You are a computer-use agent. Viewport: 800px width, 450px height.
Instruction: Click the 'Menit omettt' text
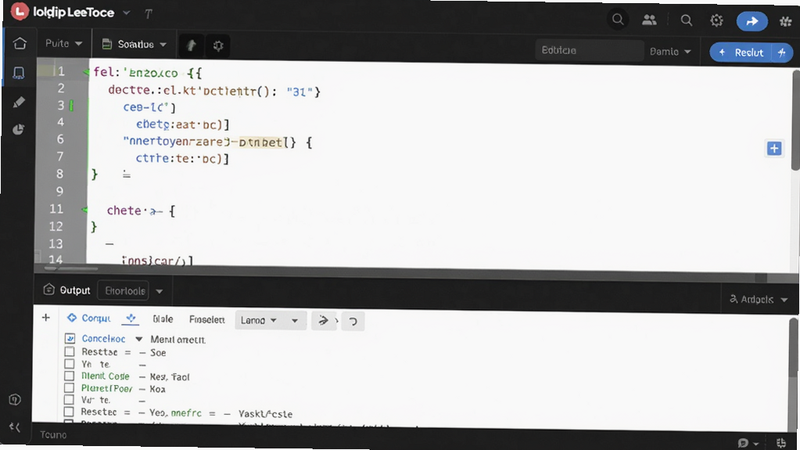point(178,339)
